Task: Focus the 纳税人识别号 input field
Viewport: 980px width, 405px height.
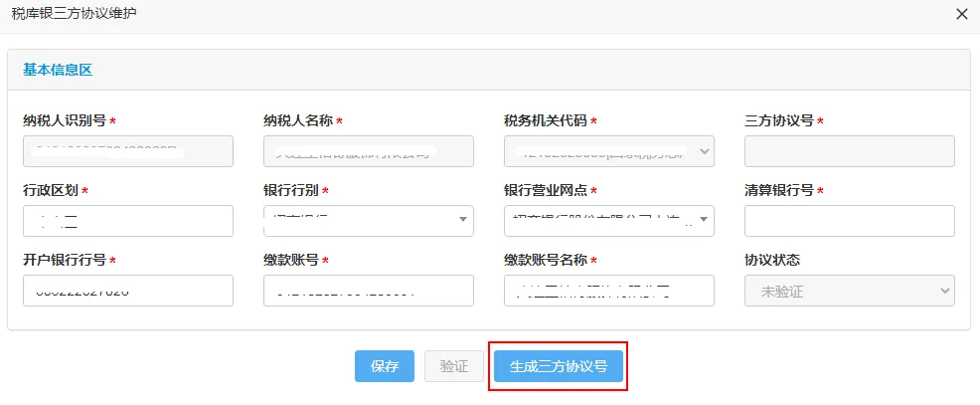Action: (x=128, y=151)
